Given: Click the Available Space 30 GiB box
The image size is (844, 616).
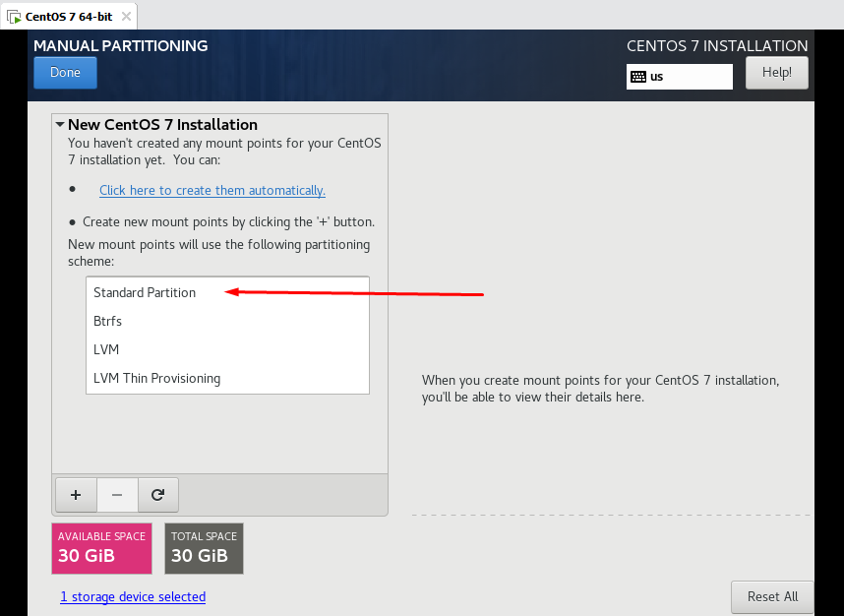Looking at the screenshot, I should 101,548.
